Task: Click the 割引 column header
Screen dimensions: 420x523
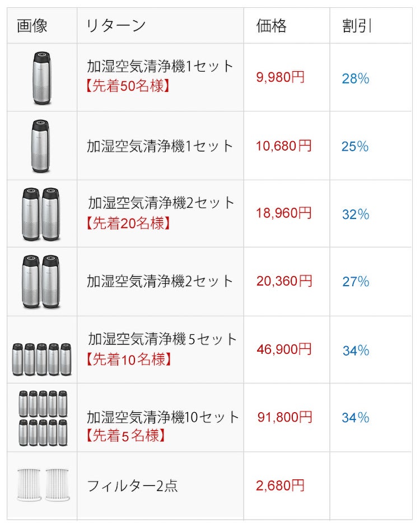Action: 357,26
